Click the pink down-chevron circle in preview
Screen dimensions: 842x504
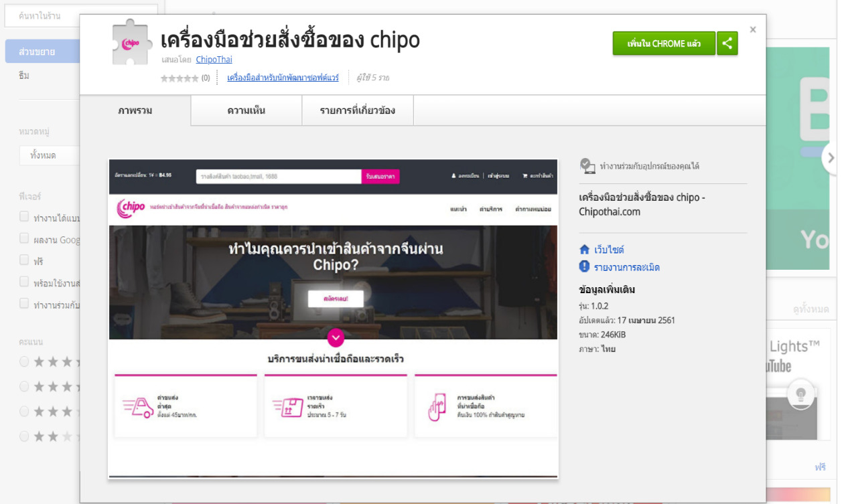336,337
